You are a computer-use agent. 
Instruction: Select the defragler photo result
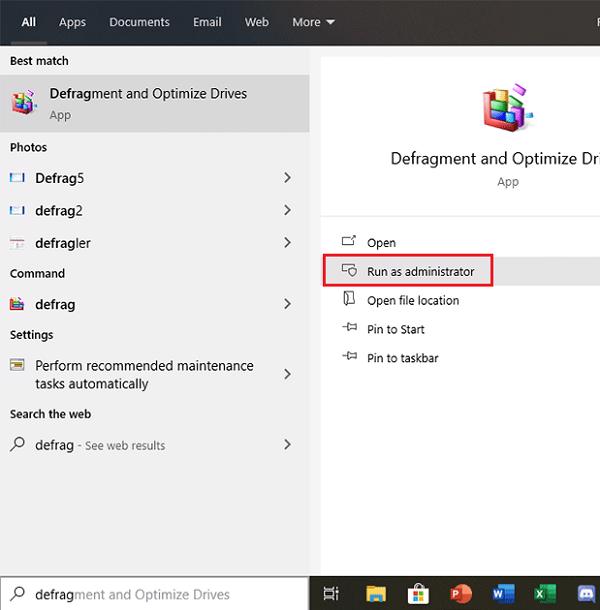point(154,243)
